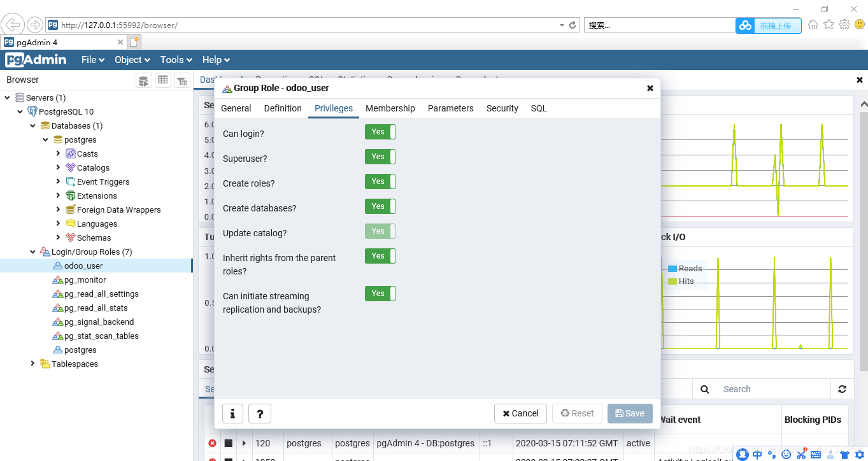Open the Security tab in dialog

[x=502, y=108]
